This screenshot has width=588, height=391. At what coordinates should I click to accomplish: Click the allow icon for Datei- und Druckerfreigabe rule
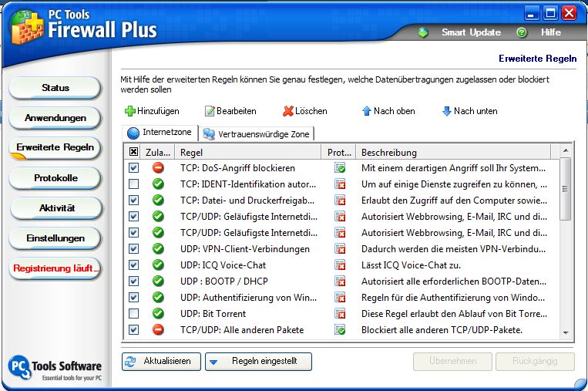pos(158,200)
